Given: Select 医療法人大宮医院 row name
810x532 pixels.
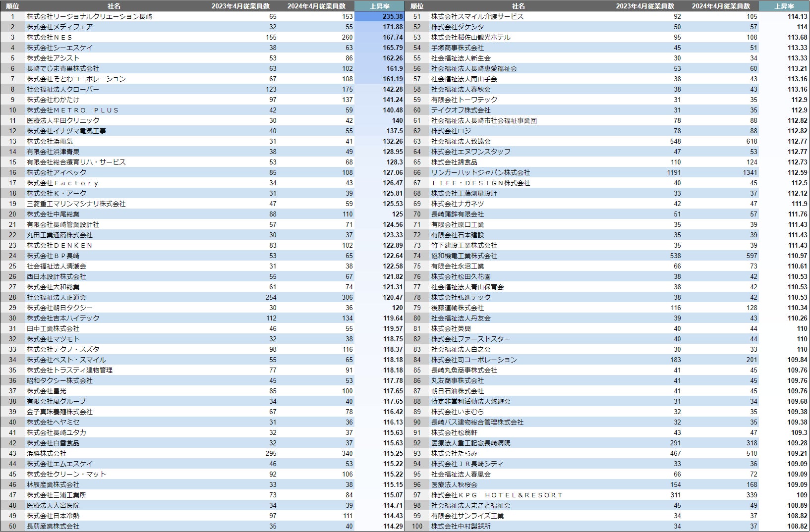Looking at the screenshot, I should pos(53,505).
